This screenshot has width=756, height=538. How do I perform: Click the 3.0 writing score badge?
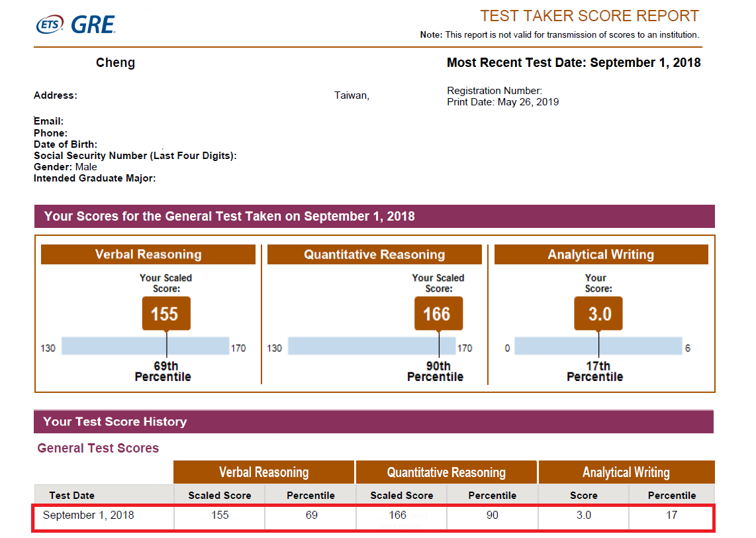(x=598, y=313)
